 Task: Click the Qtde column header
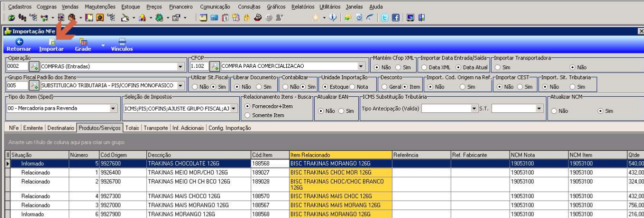635,155
